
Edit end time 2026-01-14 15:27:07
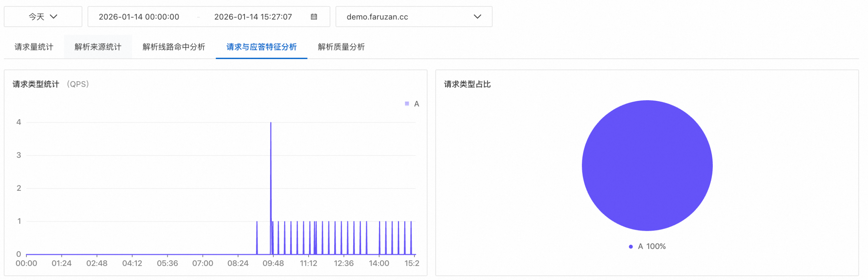coord(253,17)
